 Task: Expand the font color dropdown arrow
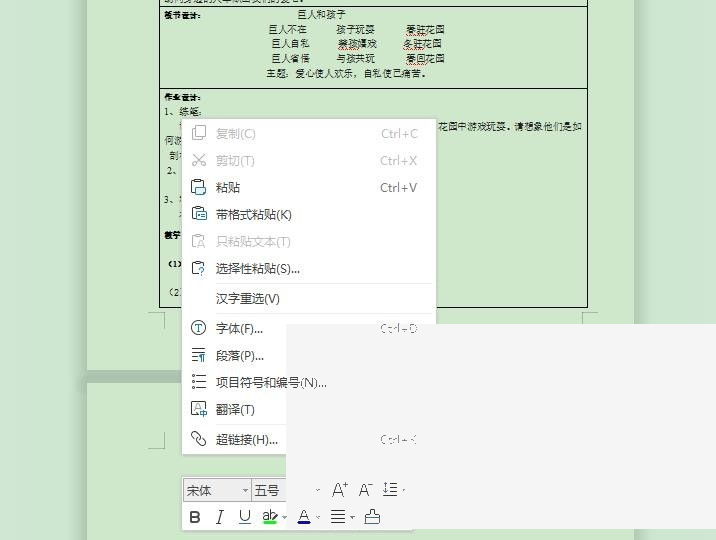[318, 517]
